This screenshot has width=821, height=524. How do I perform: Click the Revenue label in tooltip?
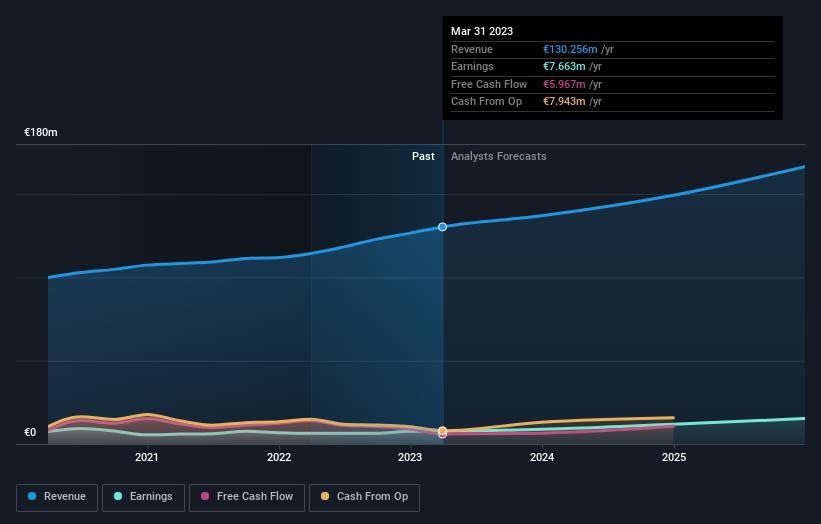pyautogui.click(x=472, y=49)
